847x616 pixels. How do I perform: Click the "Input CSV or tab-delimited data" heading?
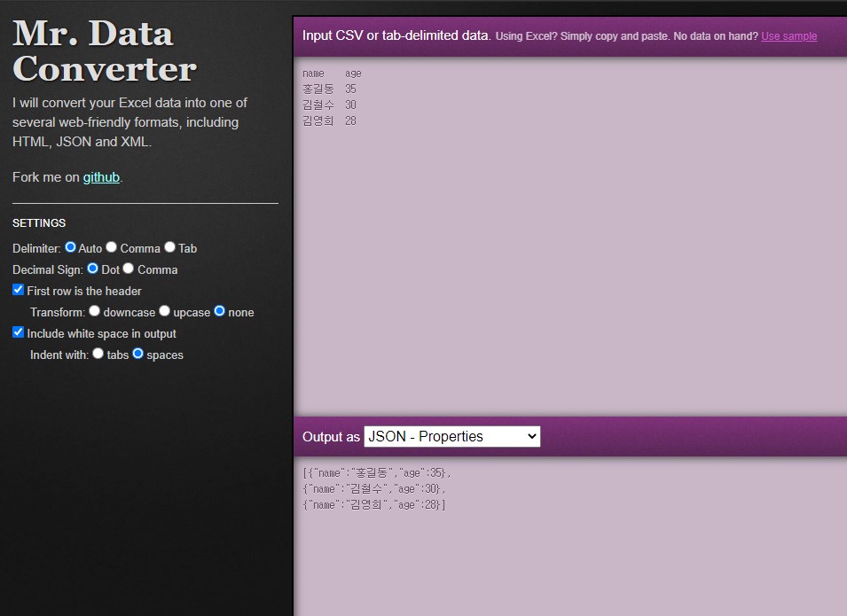pos(396,35)
